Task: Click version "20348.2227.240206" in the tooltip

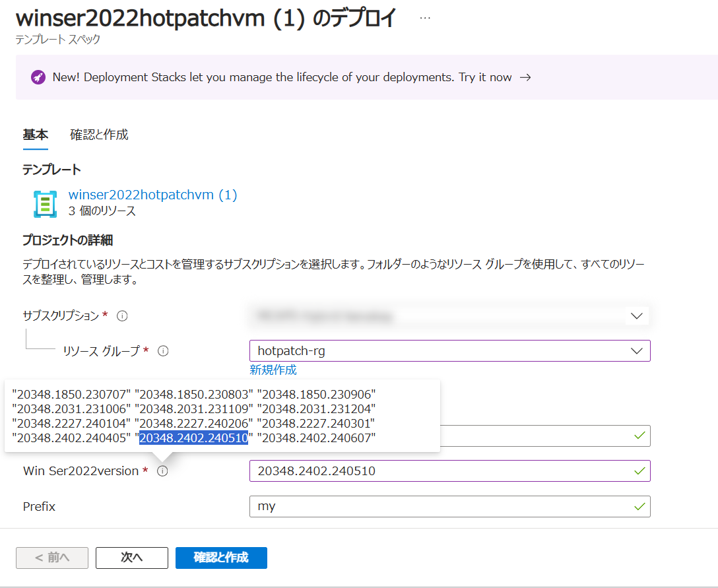Action: point(194,424)
